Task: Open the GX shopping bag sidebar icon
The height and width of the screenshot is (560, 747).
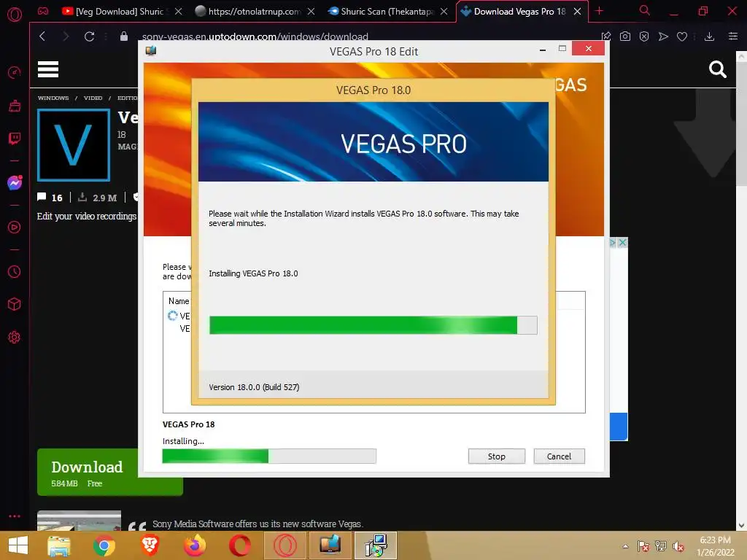Action: click(15, 106)
